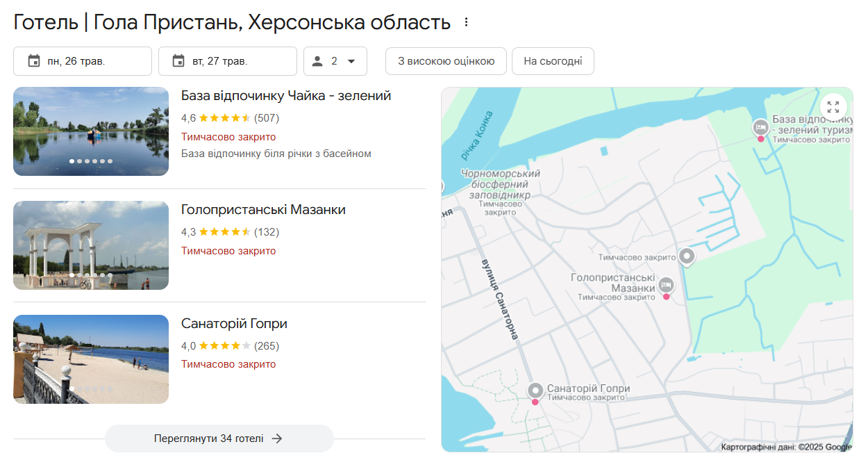868x458 pixels.
Task: Open check-in date field пн, 26 трав.
Action: 82,61
